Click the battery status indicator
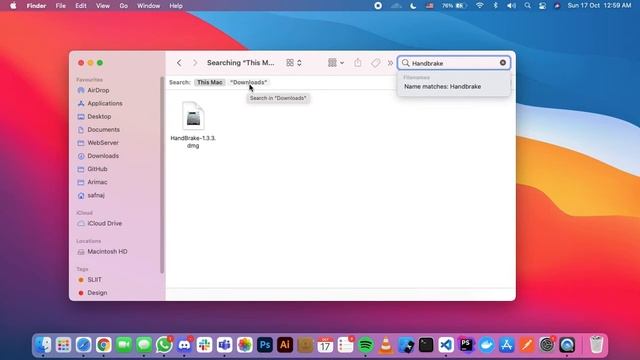 [x=454, y=6]
